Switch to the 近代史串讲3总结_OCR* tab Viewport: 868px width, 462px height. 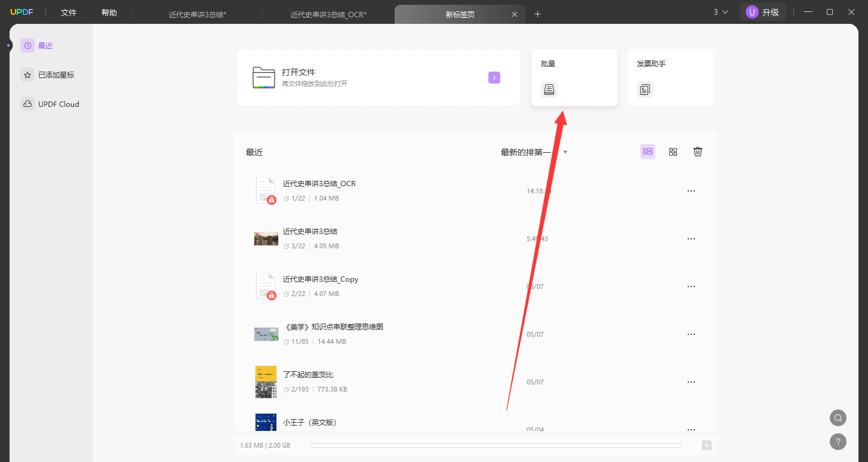328,14
